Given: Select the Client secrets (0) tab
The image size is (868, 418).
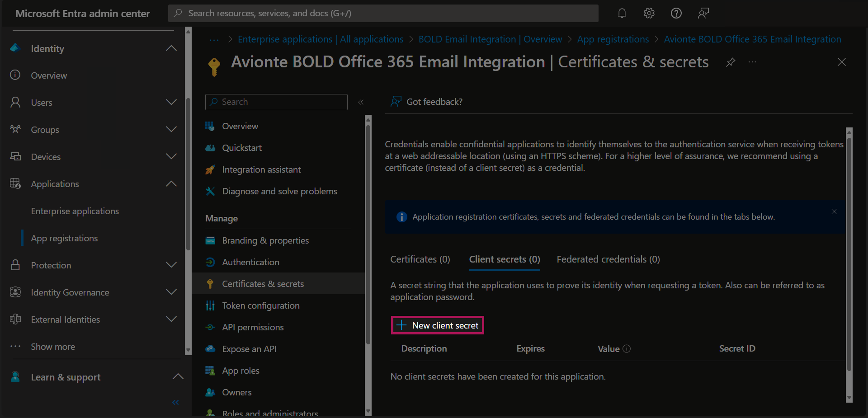Looking at the screenshot, I should point(505,259).
